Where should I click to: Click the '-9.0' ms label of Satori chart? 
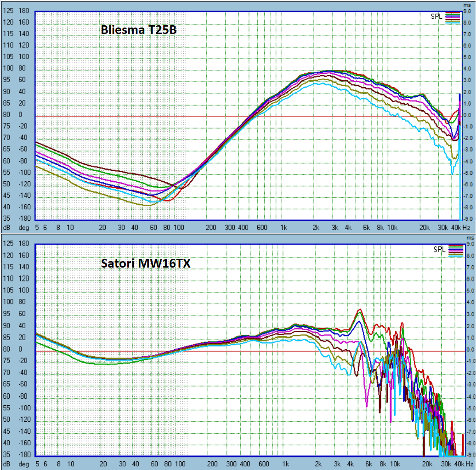470,455
